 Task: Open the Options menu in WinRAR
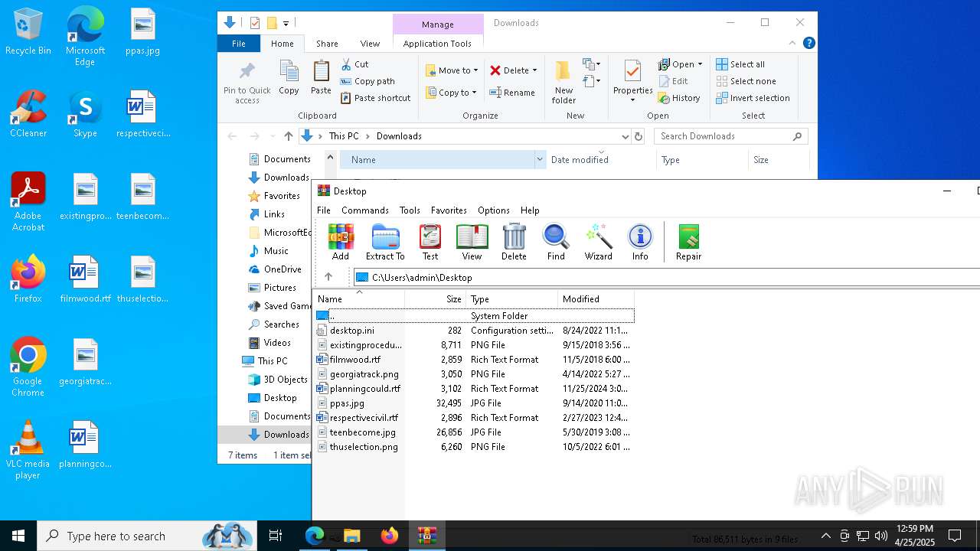pos(494,210)
